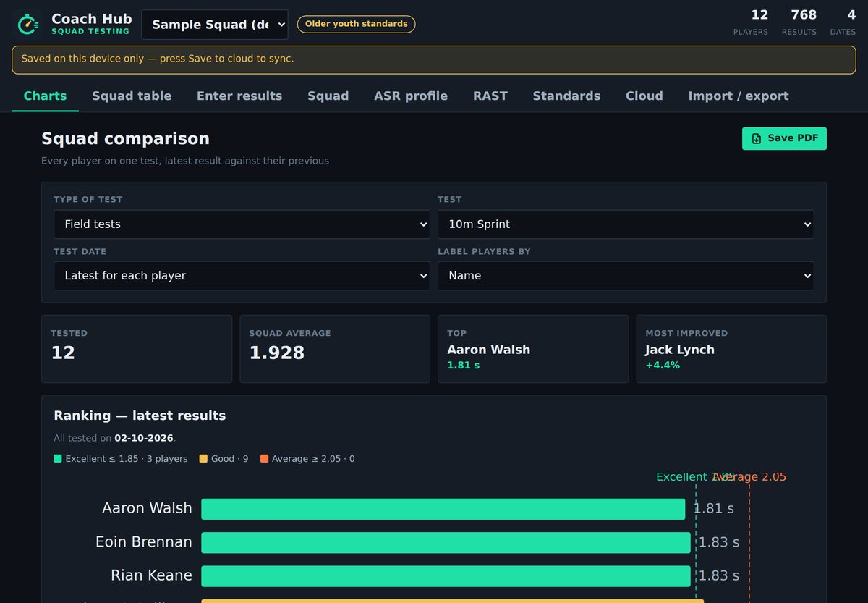Save the squad comparison as PDF
The image size is (868, 603).
click(784, 138)
